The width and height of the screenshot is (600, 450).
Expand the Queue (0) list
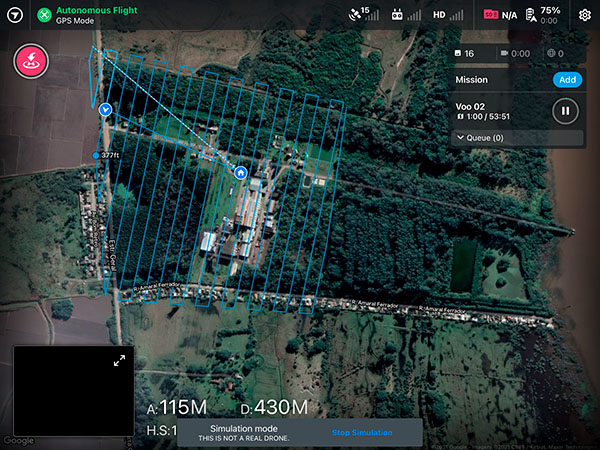[517, 138]
